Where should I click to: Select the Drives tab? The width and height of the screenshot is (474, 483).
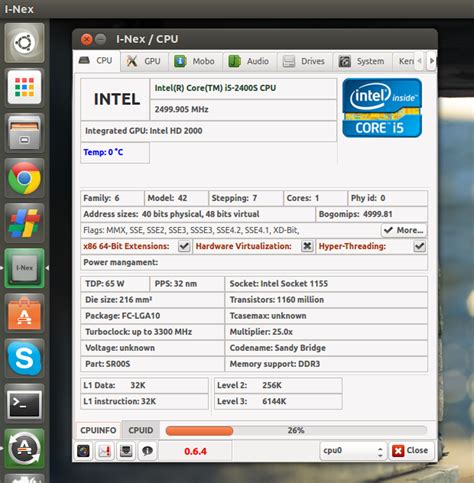click(304, 61)
